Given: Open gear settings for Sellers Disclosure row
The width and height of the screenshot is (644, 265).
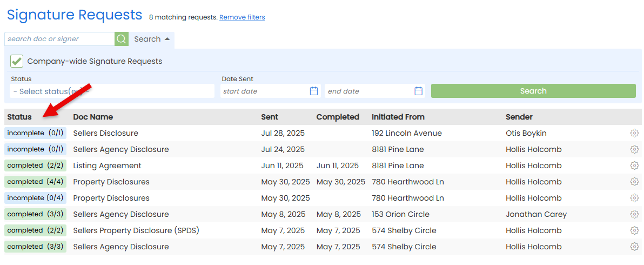Looking at the screenshot, I should click(x=634, y=133).
